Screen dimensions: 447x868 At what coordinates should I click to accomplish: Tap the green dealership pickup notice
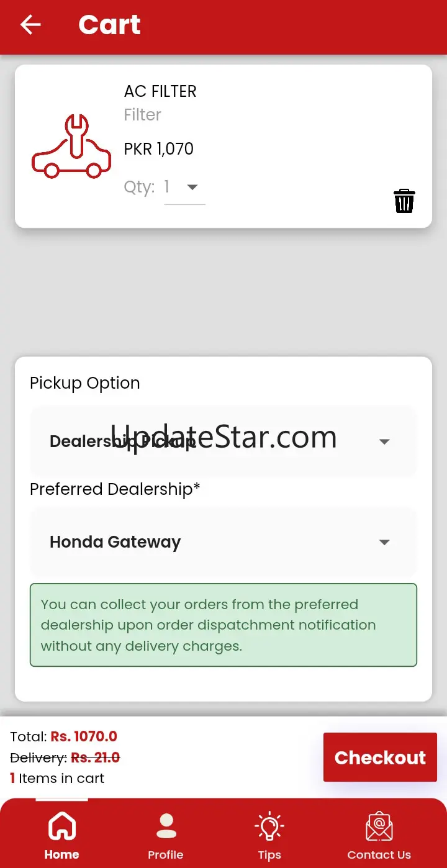coord(223,625)
